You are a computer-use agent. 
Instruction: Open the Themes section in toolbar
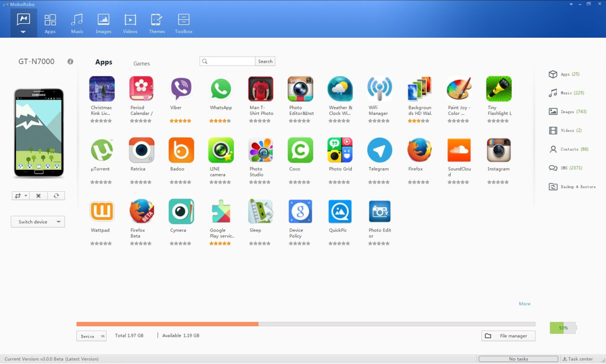click(156, 24)
